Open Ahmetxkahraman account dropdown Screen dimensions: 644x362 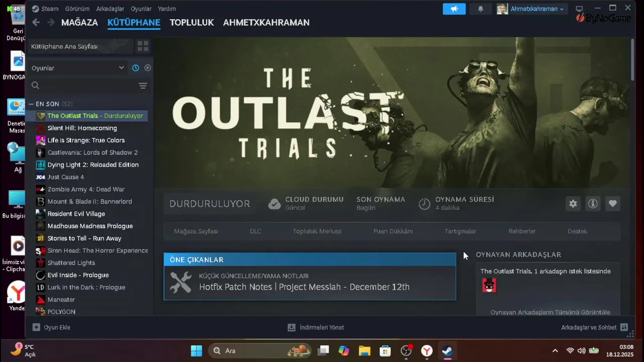pos(537,9)
